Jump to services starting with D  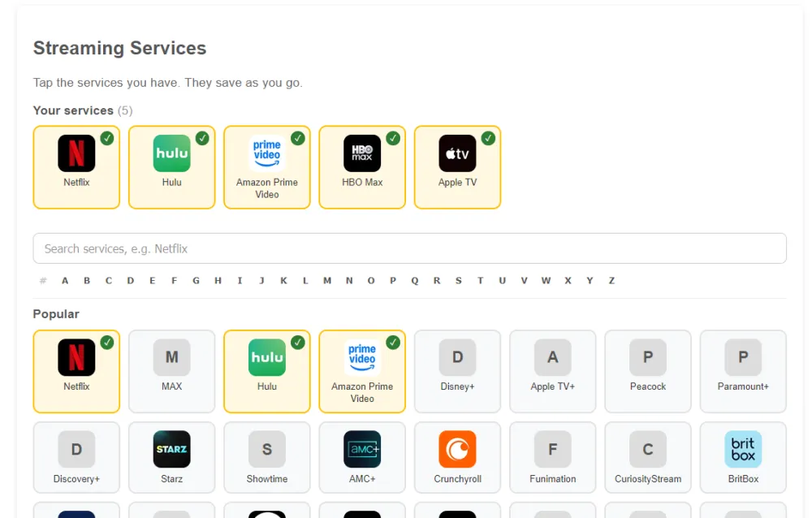(x=131, y=280)
